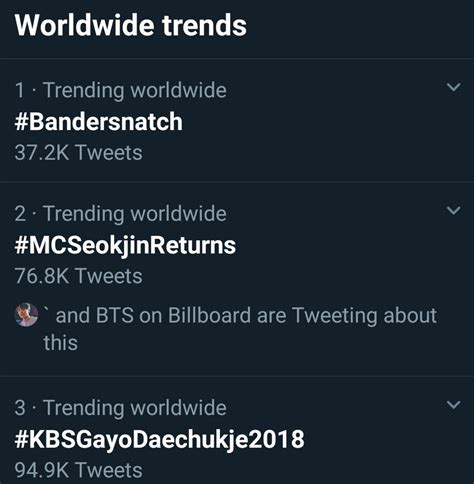
Task: Open the #MCSeokjinReturns hashtag
Action: click(125, 246)
